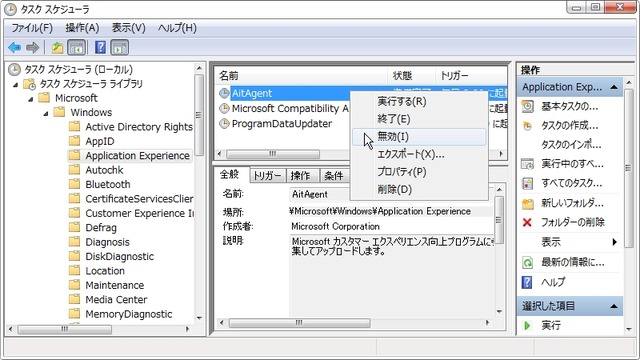The image size is (640, 360).
Task: Choose エクスポート(X)... from context menu
Action: click(x=419, y=154)
